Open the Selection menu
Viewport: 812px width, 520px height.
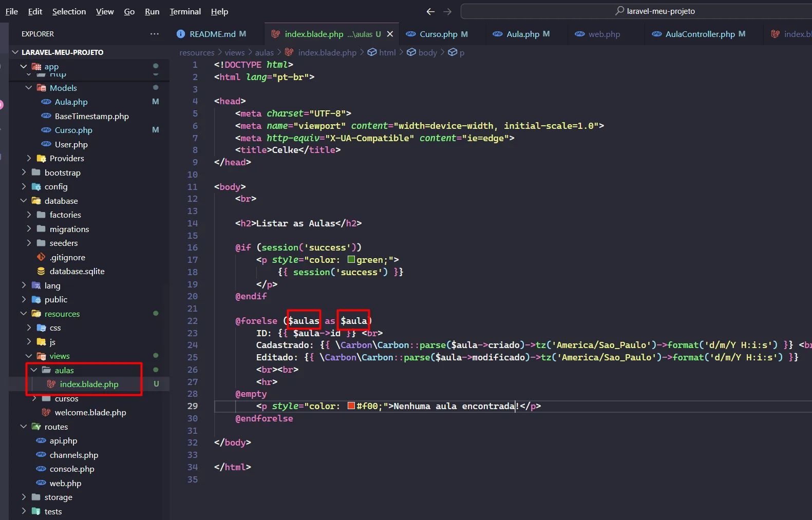coord(69,11)
